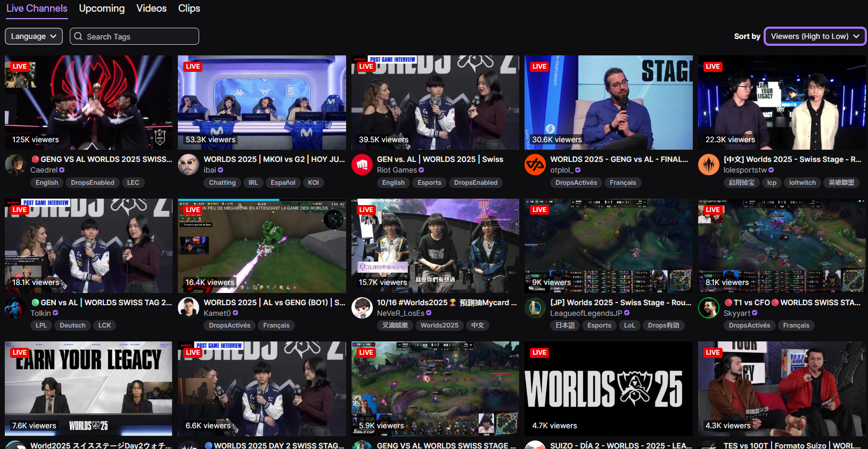Open title [JP] Worlds 2025 - Swiss Stage
This screenshot has height=449, width=868.
621,303
